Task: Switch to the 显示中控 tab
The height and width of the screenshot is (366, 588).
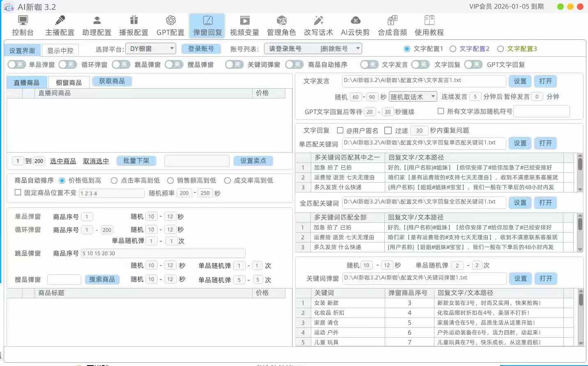Action: coord(60,50)
